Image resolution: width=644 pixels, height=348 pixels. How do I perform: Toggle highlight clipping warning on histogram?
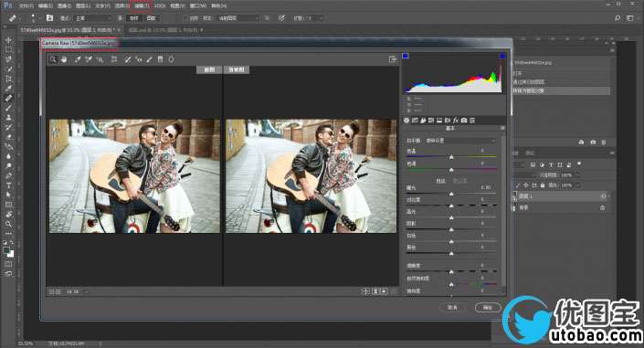coord(501,56)
